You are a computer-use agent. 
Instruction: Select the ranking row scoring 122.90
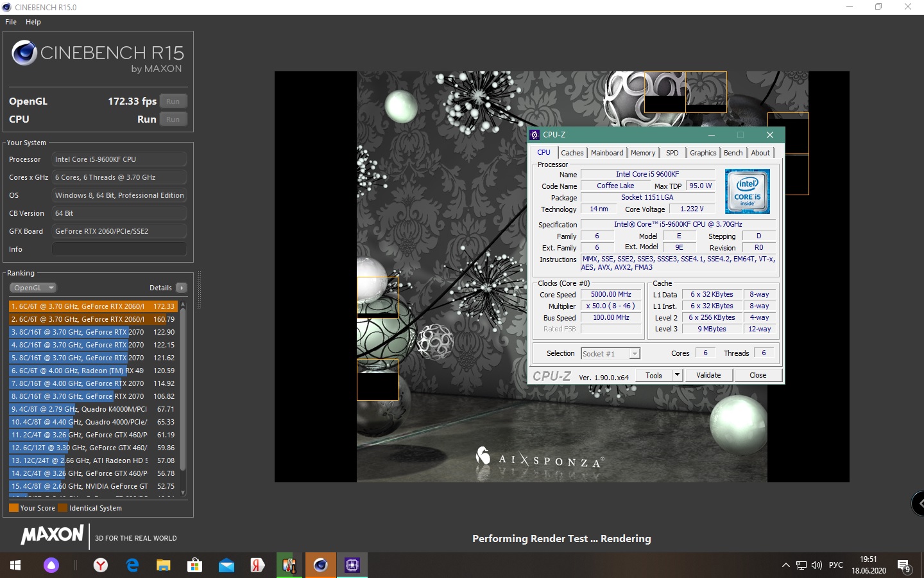tap(93, 332)
